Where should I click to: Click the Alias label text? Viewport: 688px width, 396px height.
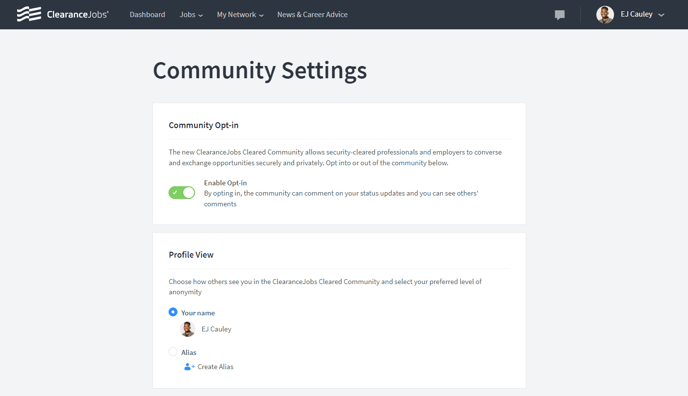189,352
